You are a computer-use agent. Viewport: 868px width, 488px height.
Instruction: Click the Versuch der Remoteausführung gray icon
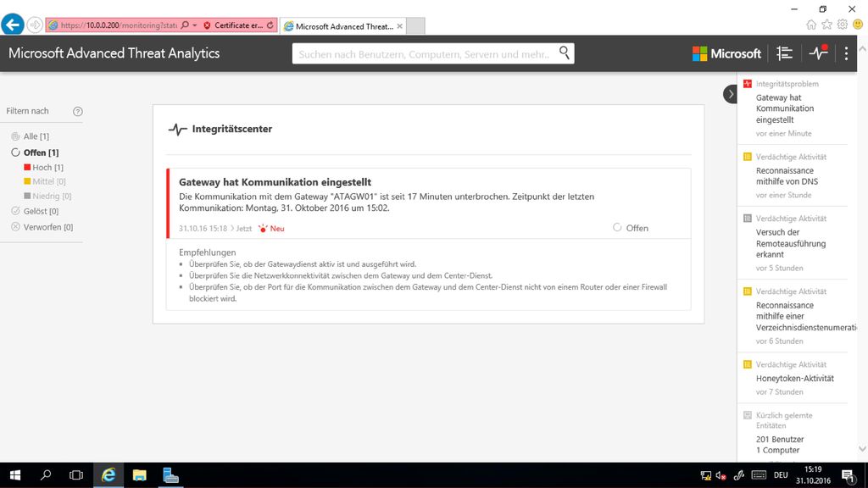click(x=748, y=219)
